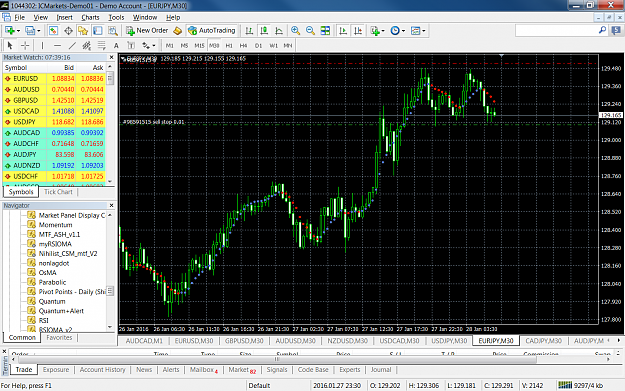
Task: Open the Journal terminal tab
Action: 381,370
